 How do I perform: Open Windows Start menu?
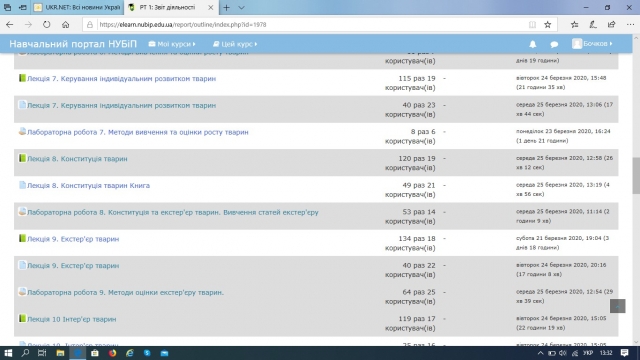pos(8,353)
